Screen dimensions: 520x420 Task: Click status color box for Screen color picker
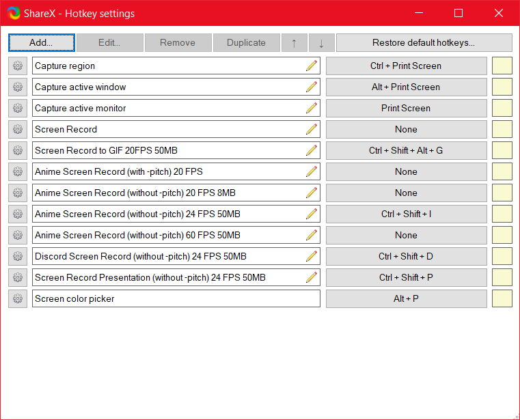pos(502,298)
